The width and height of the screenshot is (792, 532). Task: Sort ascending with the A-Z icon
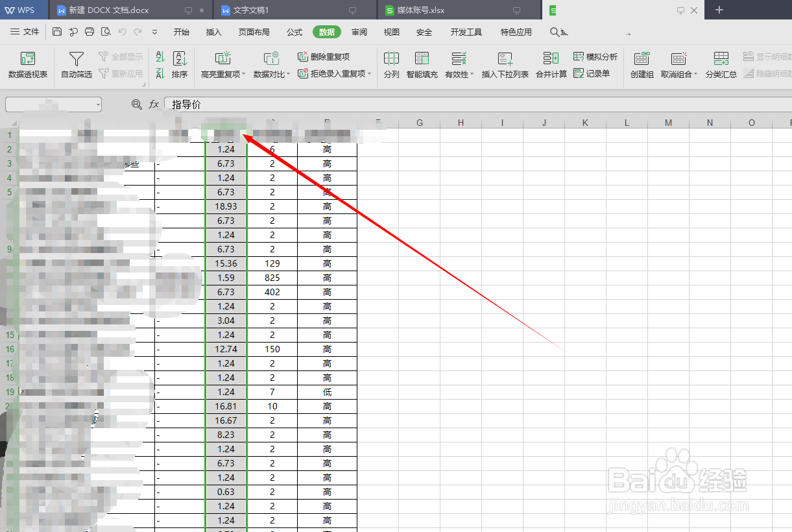pos(160,57)
